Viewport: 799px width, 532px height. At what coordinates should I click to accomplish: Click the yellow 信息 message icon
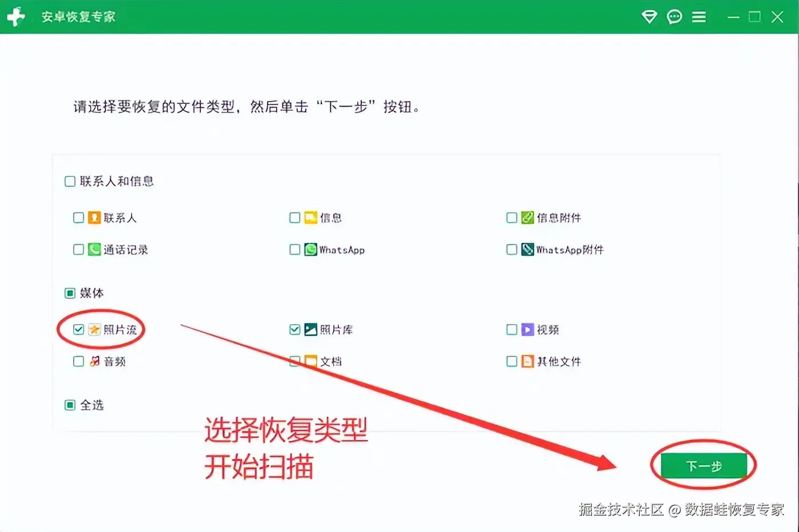[310, 217]
